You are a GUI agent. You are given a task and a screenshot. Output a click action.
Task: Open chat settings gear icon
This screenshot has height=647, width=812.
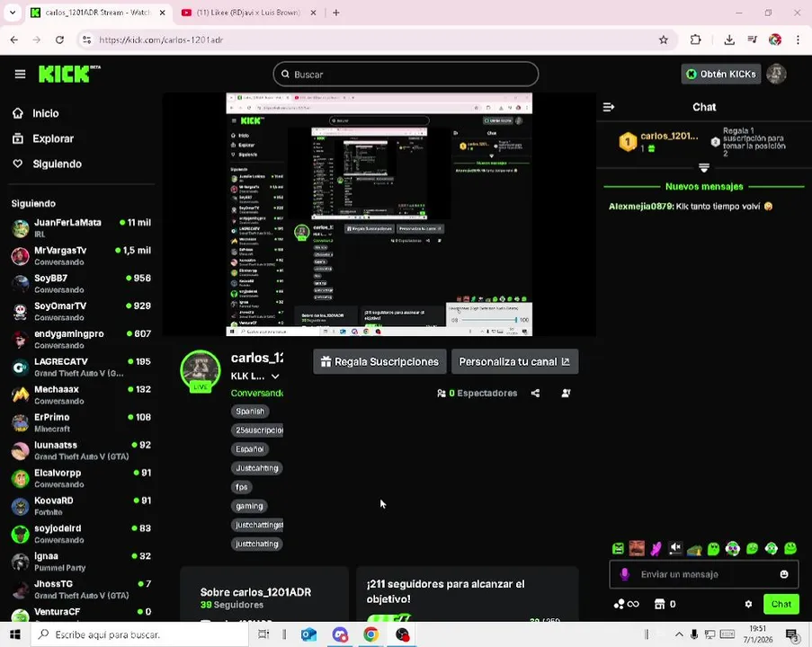tap(748, 604)
